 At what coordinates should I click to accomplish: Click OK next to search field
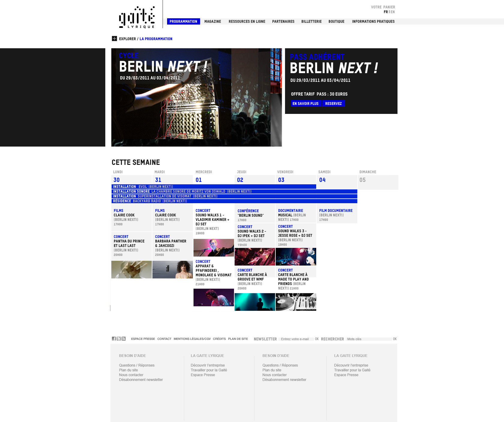pos(395,339)
